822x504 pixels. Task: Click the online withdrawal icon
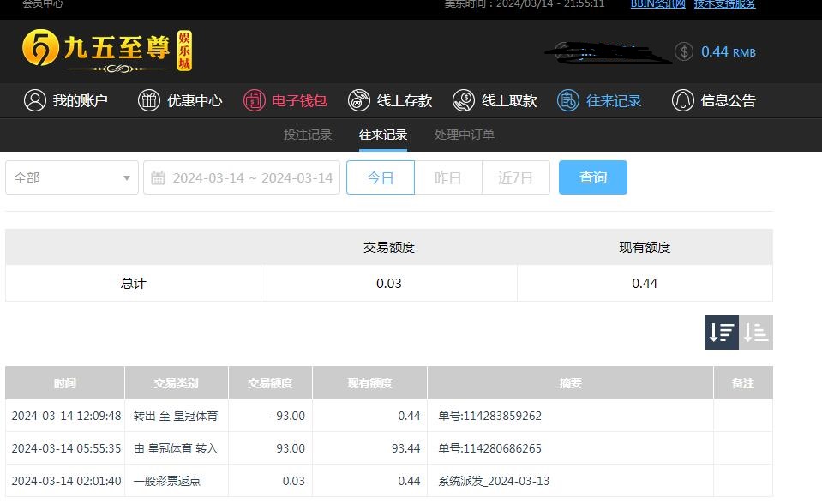464,100
